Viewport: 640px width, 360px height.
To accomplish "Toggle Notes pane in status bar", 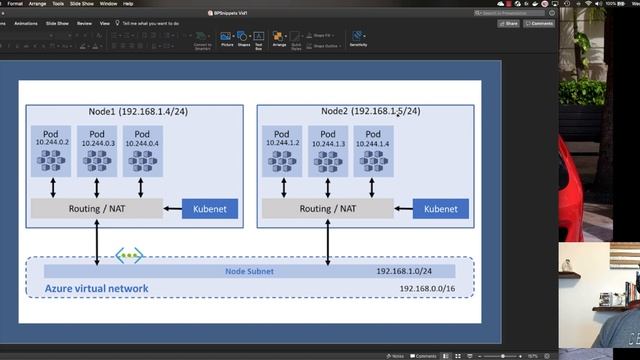I will point(395,356).
